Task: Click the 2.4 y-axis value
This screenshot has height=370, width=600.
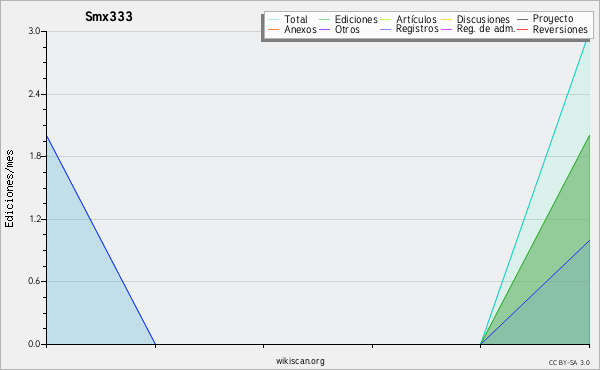Action: 34,94
